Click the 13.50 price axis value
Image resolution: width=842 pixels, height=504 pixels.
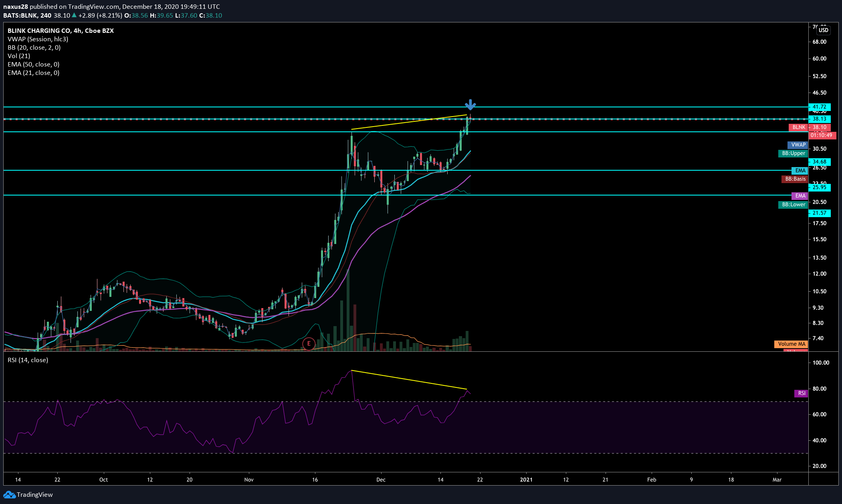(x=820, y=258)
